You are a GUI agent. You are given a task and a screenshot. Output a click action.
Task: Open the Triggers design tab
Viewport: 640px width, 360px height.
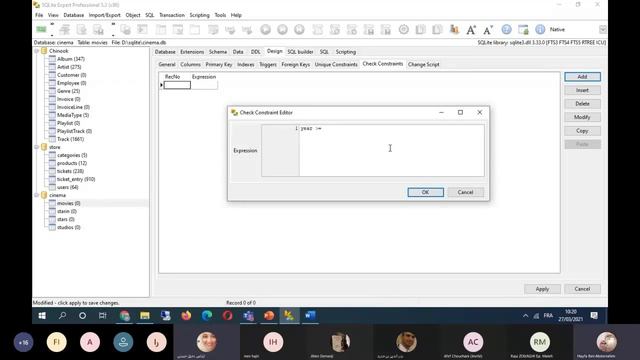click(x=268, y=64)
